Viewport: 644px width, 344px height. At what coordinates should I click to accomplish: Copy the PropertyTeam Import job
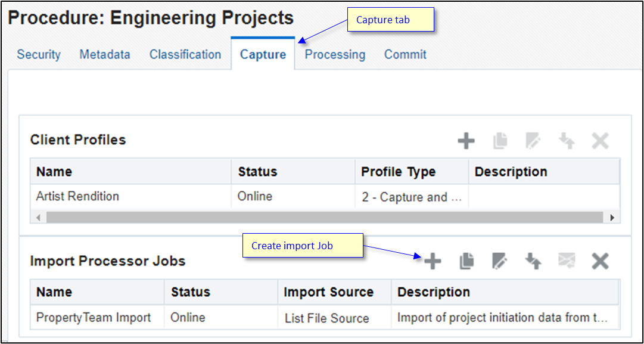click(466, 261)
